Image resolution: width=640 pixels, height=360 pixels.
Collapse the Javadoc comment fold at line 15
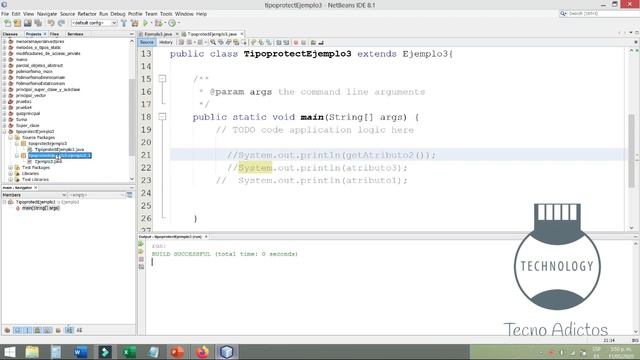[x=162, y=78]
